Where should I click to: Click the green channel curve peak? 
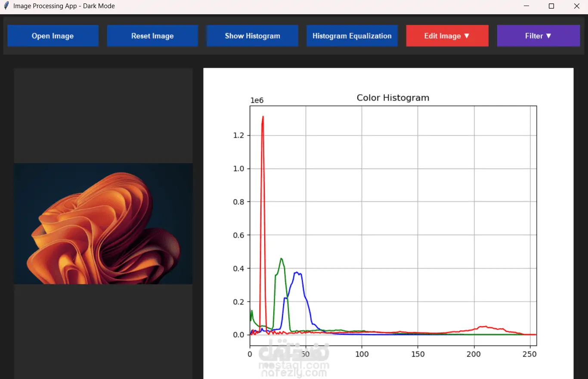tap(281, 259)
